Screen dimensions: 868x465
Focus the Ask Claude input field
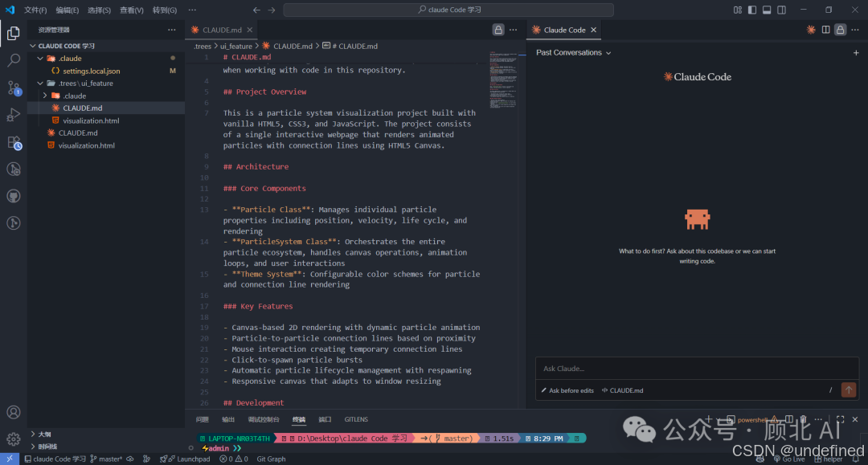click(x=697, y=369)
